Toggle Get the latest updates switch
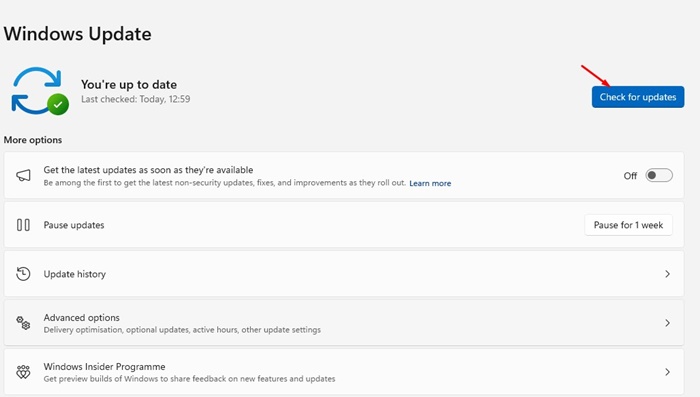Image resolution: width=700 pixels, height=397 pixels. click(x=659, y=176)
